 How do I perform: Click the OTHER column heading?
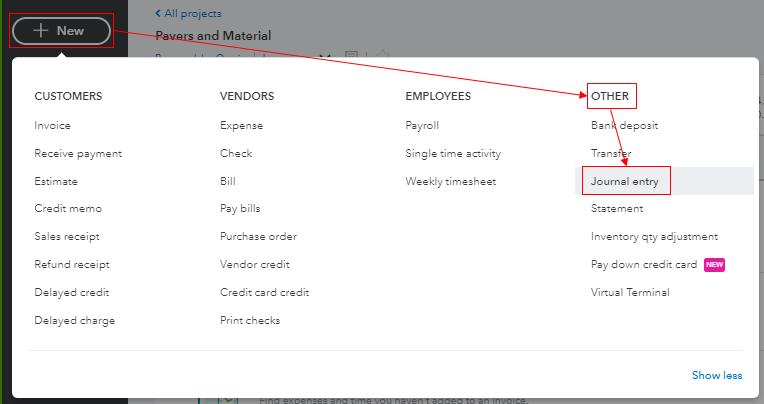(x=610, y=96)
